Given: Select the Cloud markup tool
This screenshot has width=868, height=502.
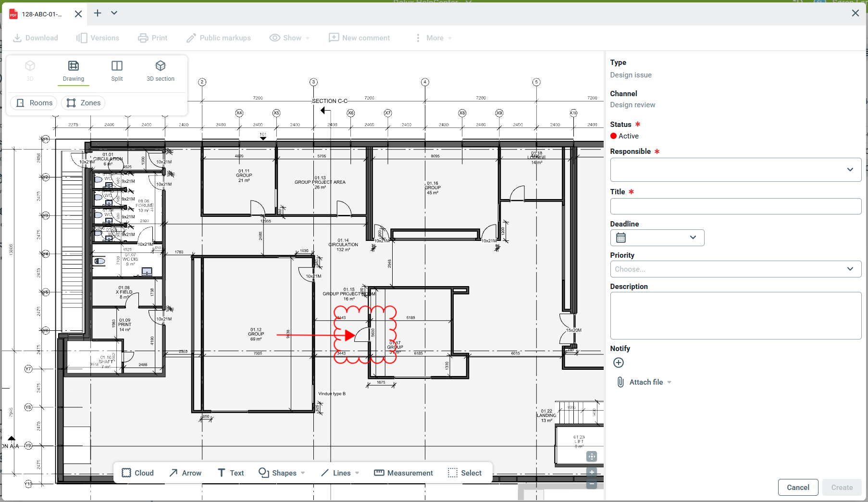Looking at the screenshot, I should (x=137, y=473).
